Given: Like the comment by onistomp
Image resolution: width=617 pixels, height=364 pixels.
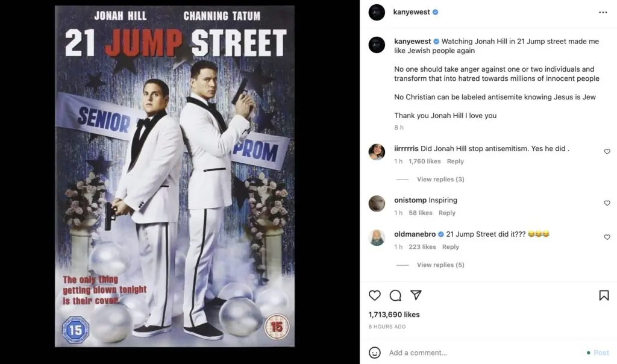Looking at the screenshot, I should (607, 204).
